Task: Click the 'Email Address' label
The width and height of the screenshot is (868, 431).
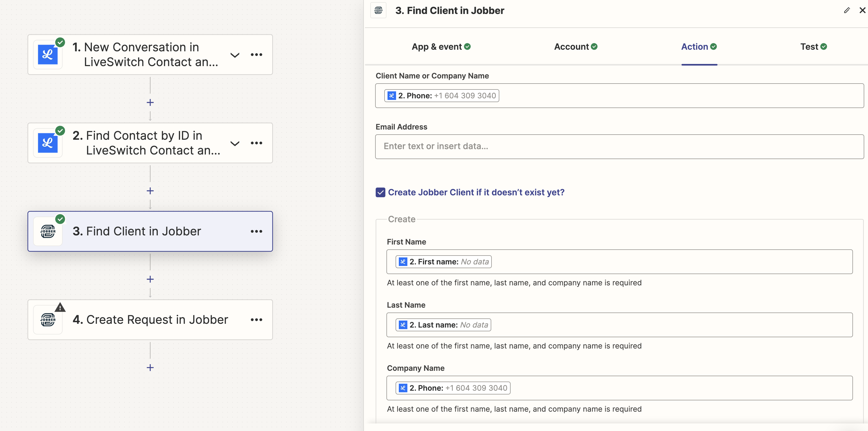Action: tap(401, 127)
